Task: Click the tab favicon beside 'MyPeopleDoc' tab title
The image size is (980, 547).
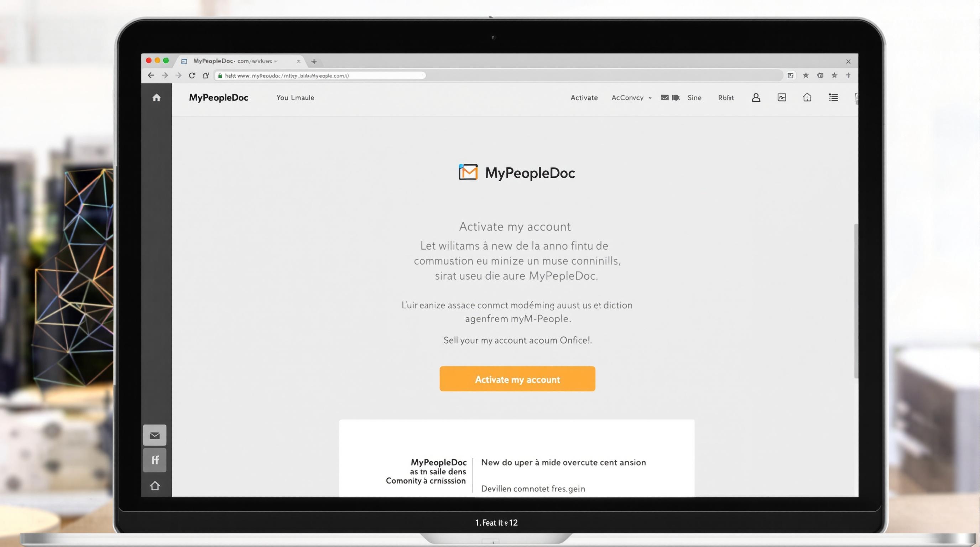Action: (184, 61)
